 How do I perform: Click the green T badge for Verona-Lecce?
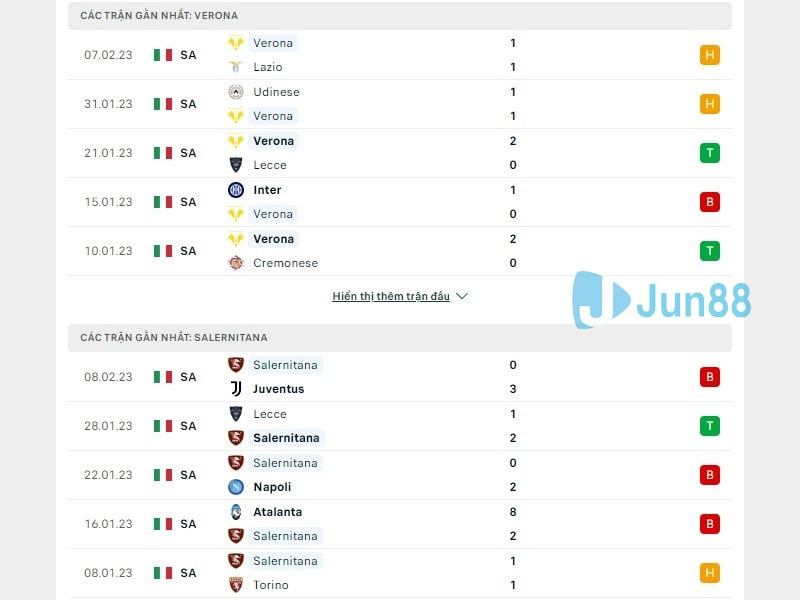[710, 153]
